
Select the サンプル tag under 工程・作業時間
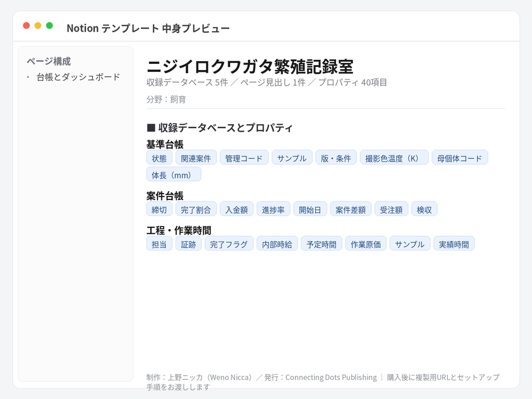[x=410, y=244]
